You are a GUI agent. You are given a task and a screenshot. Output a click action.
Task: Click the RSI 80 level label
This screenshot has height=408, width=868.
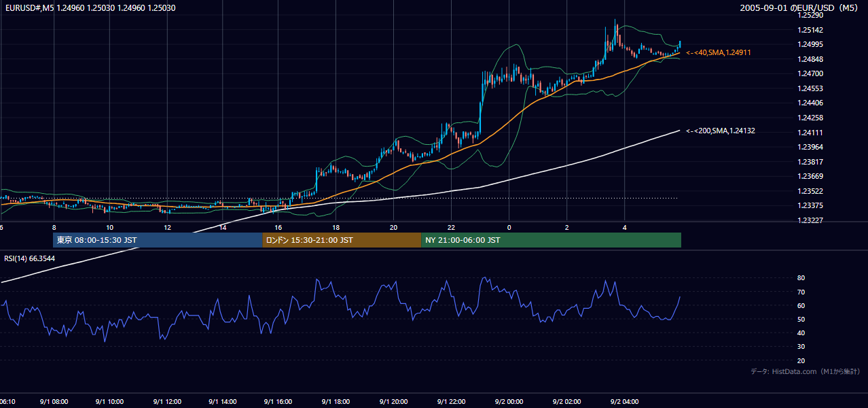click(801, 278)
